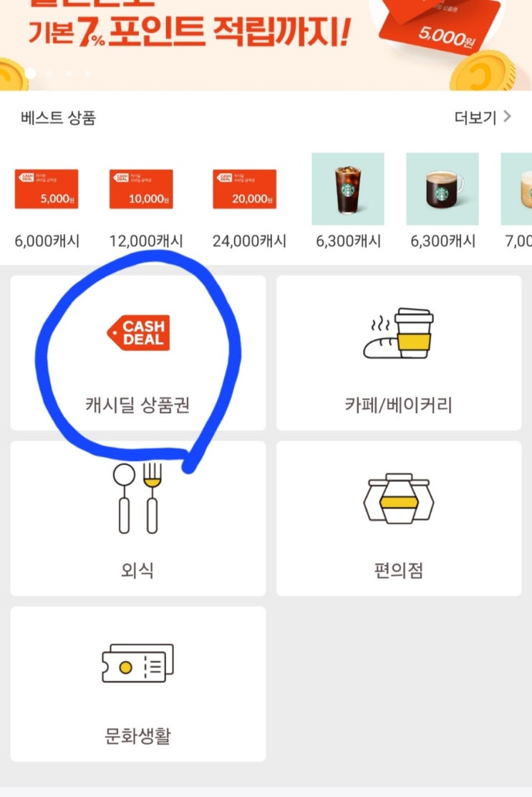Viewport: 532px width, 797px height.
Task: Open the 캐시딜 상품권 label
Action: [137, 405]
